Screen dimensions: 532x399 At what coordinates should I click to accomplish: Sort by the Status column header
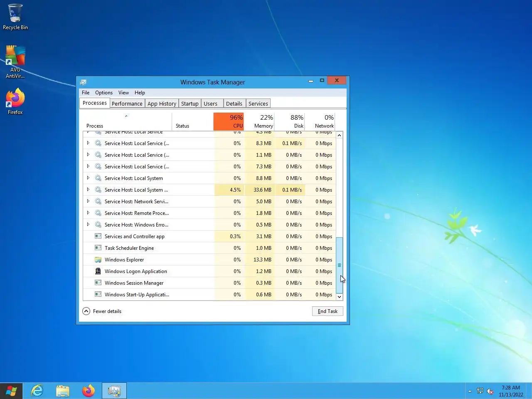coord(193,121)
